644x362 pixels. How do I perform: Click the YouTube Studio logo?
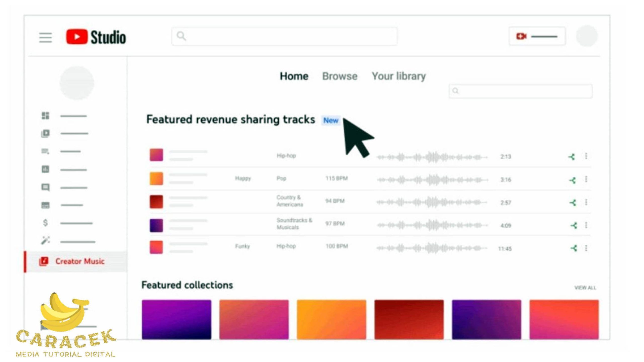[96, 37]
